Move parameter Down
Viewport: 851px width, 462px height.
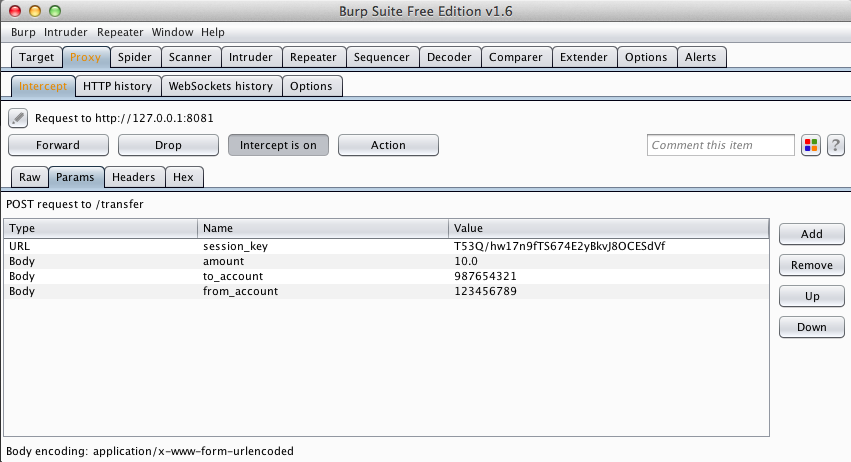811,327
